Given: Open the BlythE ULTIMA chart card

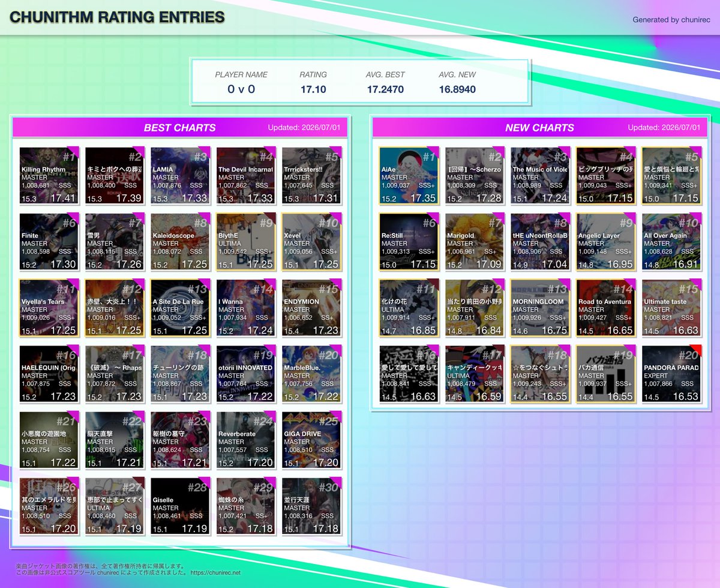Looking at the screenshot, I should pyautogui.click(x=246, y=241).
